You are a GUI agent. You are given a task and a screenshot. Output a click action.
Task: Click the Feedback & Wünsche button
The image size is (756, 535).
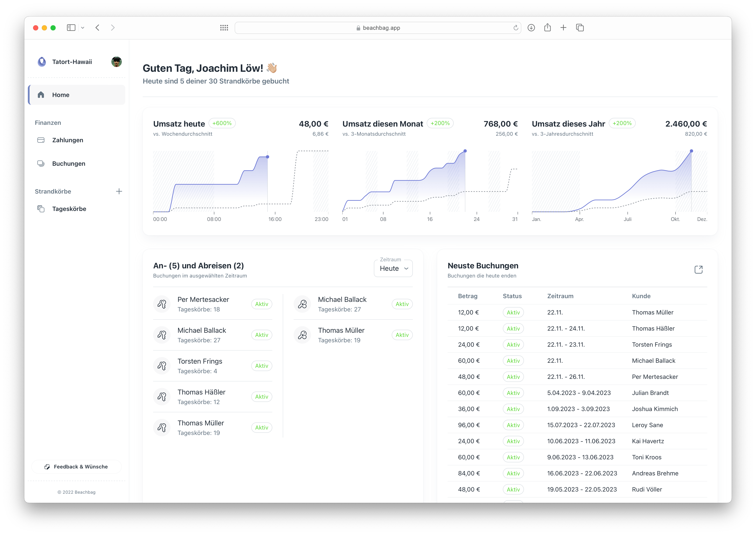76,466
